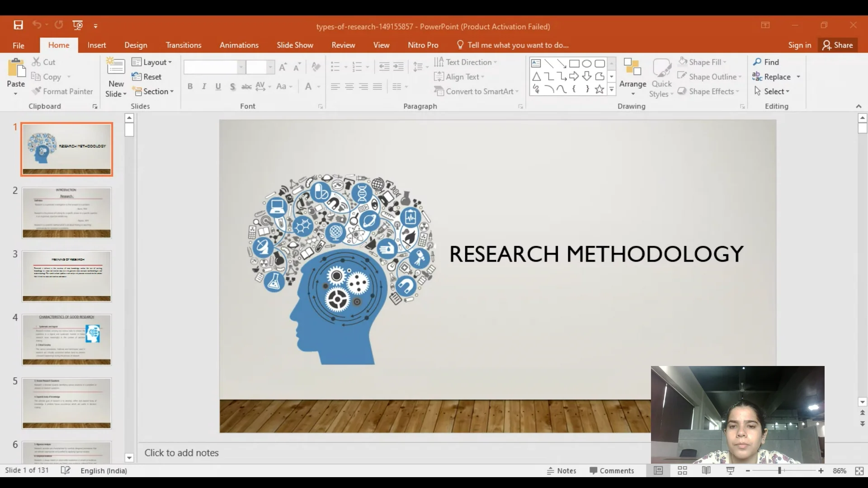This screenshot has width=868, height=488.
Task: Toggle Text Shadow formatting
Action: pyautogui.click(x=232, y=86)
